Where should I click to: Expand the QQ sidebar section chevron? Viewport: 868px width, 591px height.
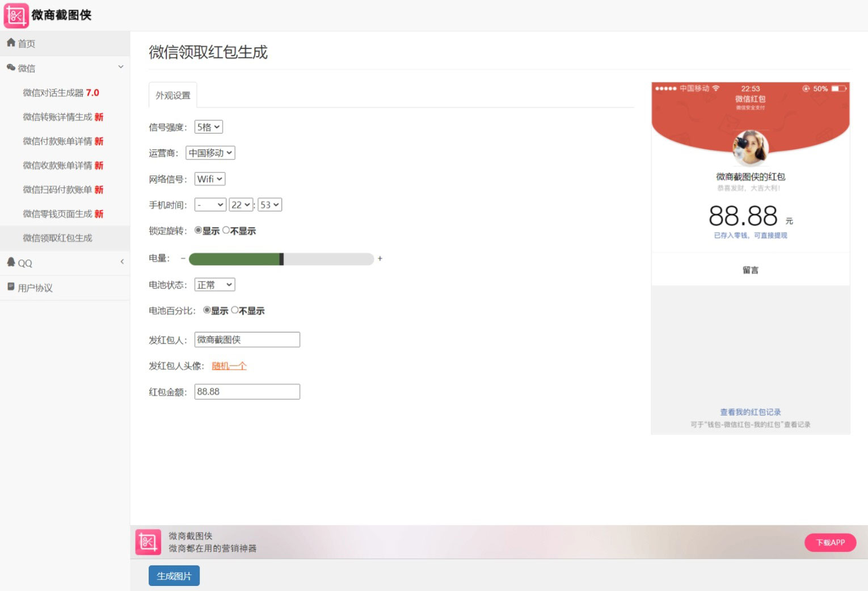[x=122, y=262]
